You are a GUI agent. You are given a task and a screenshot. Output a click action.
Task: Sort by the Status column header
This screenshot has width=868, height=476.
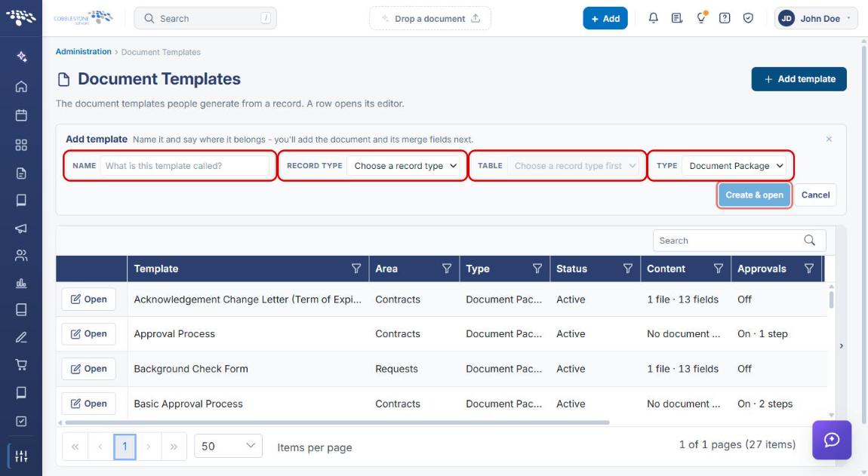coord(571,269)
